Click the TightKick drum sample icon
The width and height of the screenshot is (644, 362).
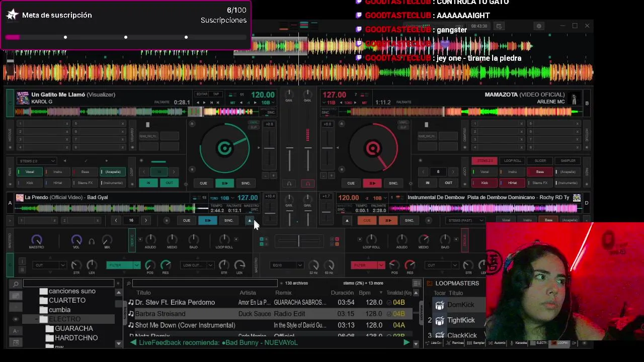click(440, 320)
